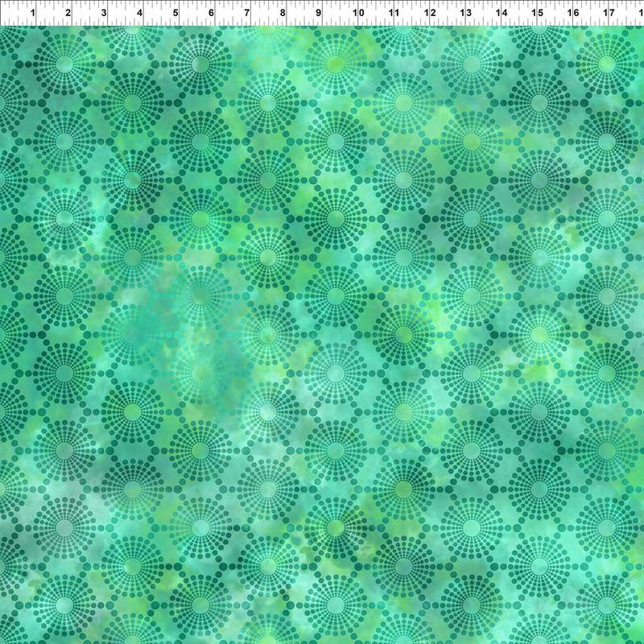The height and width of the screenshot is (644, 644).
Task: Click the ruler number 11
Action: pyautogui.click(x=394, y=13)
